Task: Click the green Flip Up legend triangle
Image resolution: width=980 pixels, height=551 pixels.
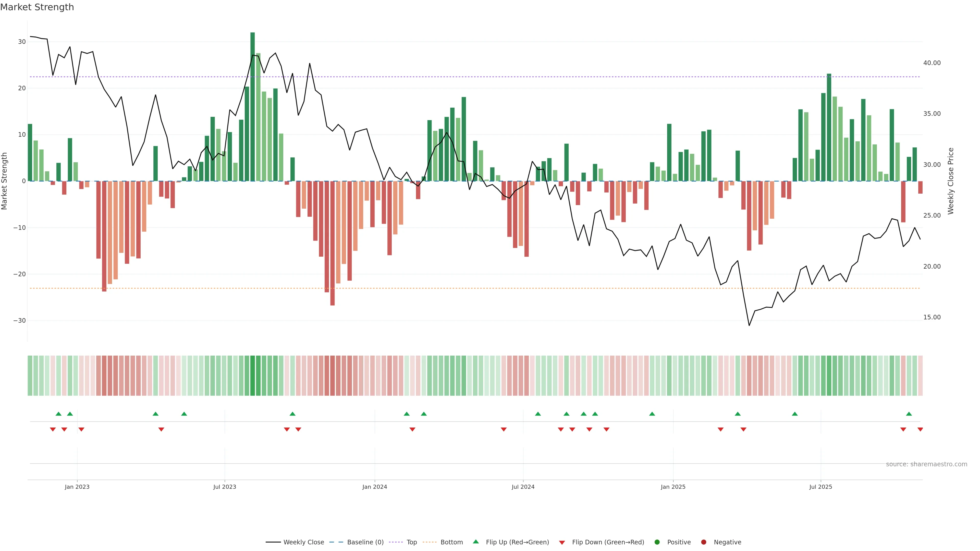Action: (475, 542)
